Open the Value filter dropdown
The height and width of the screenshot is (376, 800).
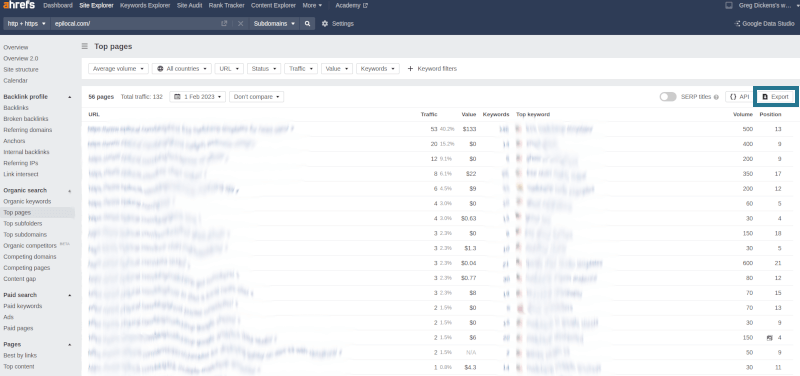337,68
